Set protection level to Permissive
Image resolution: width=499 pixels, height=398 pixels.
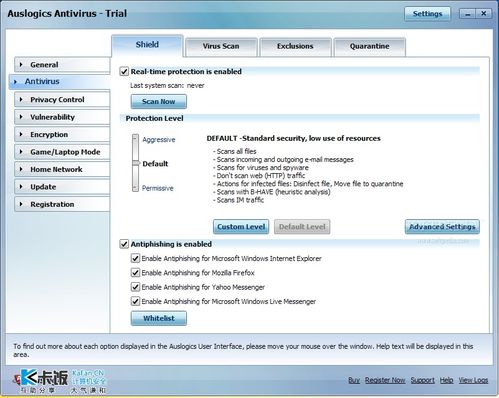point(158,188)
